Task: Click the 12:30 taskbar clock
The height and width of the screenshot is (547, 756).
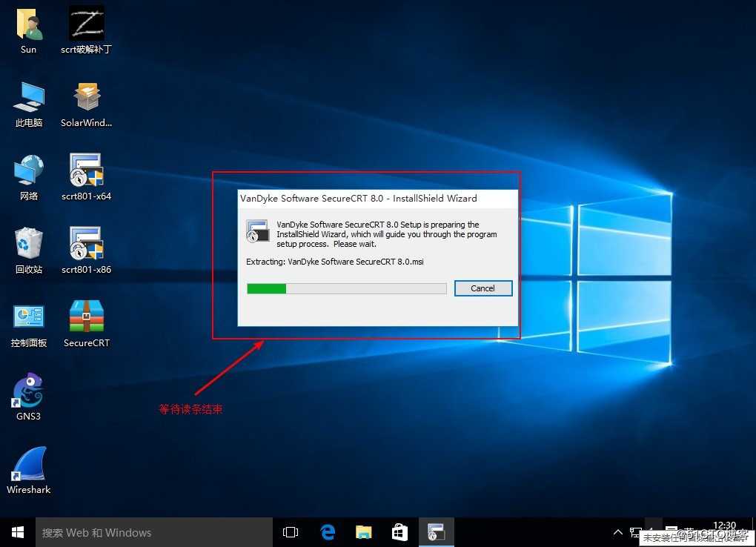Action: pos(724,526)
